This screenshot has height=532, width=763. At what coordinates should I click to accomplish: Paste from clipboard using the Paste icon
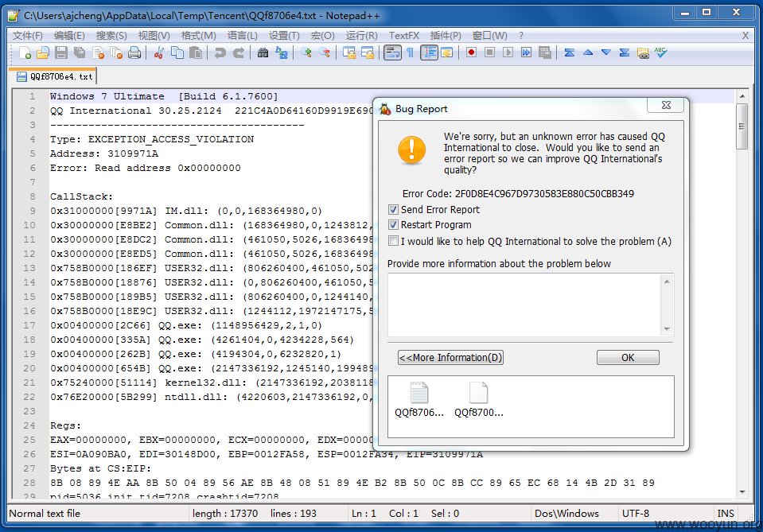tap(196, 52)
